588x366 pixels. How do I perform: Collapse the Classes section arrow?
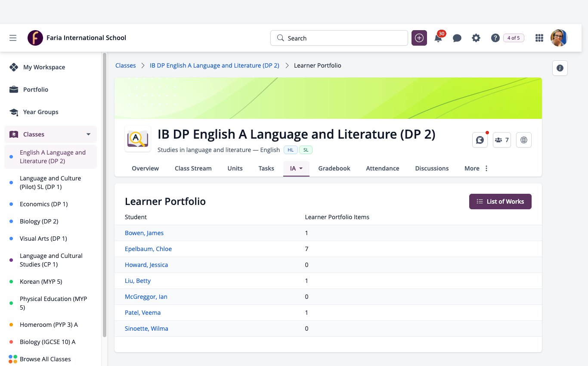click(x=89, y=134)
